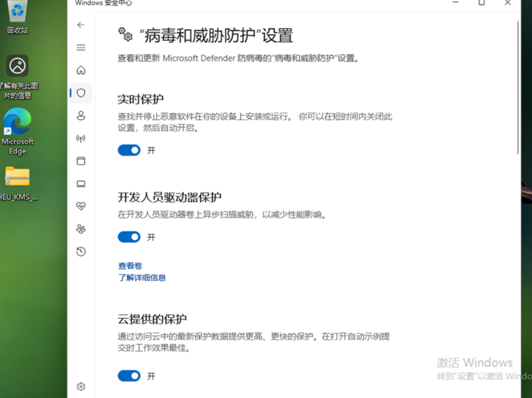Open the HEU_KMS zip folder icon
This screenshot has width=532, height=398.
coord(17,183)
